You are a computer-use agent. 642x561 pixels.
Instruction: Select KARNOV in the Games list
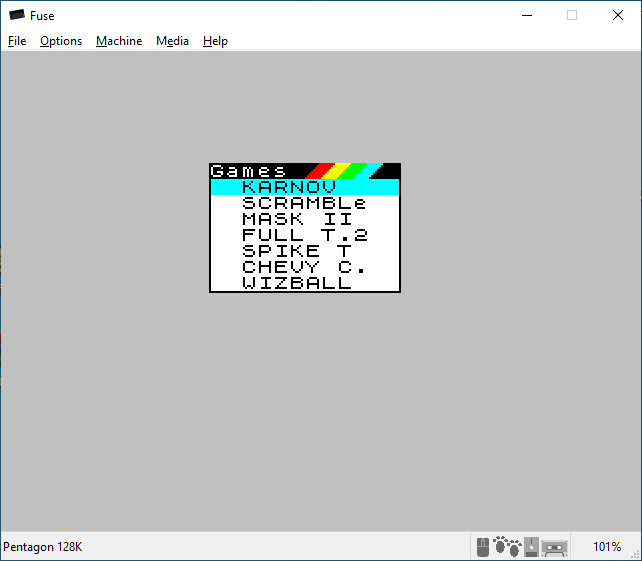click(x=305, y=187)
